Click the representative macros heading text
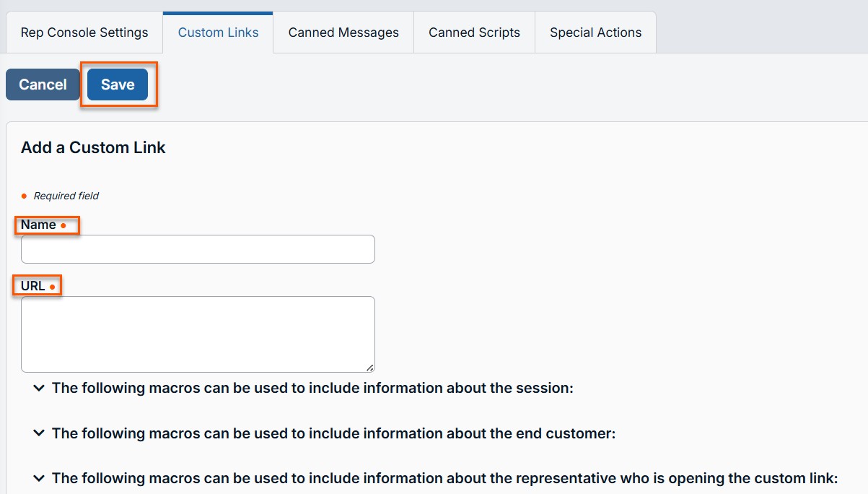The height and width of the screenshot is (494, 868). [x=444, y=478]
